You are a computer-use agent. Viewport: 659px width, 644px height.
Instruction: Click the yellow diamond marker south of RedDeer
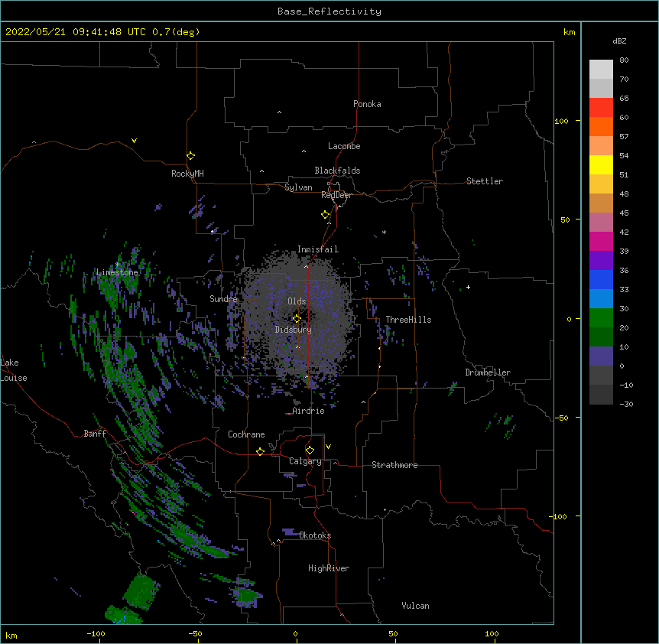(326, 215)
